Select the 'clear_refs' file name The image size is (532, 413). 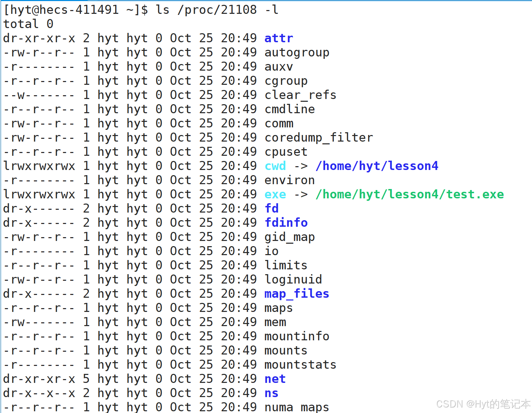[301, 95]
